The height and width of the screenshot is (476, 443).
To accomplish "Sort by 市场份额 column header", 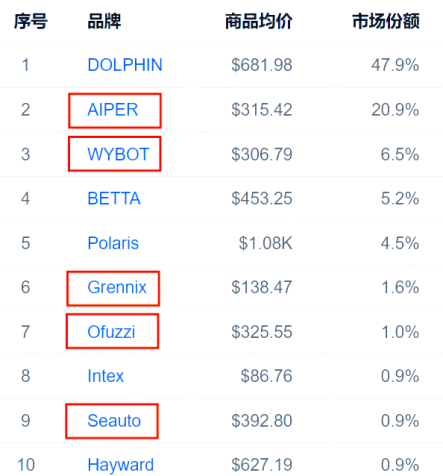I will click(x=386, y=21).
